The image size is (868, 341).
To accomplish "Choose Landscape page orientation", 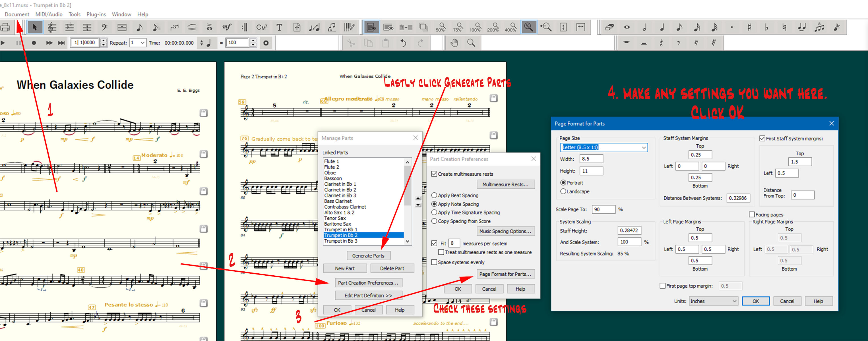I will point(563,191).
